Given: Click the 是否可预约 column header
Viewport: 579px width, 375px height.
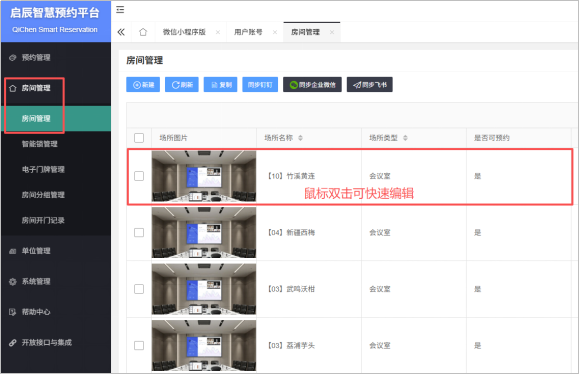Looking at the screenshot, I should click(492, 138).
